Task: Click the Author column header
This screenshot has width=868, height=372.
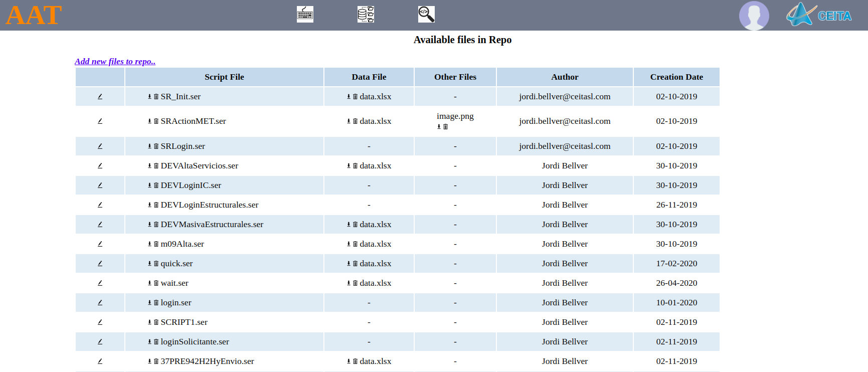Action: pos(565,77)
